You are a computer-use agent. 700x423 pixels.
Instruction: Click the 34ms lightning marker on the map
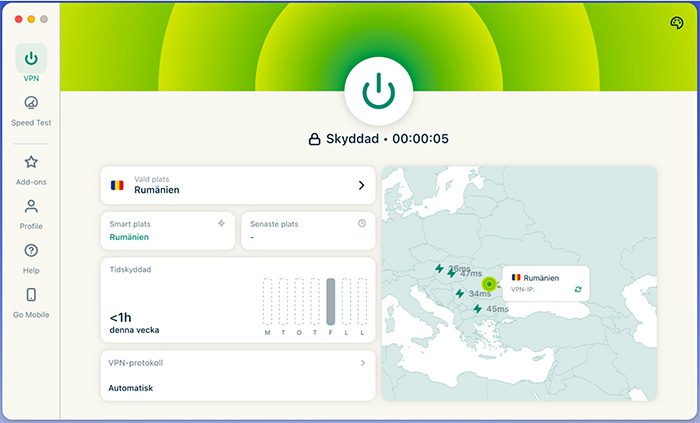(459, 294)
